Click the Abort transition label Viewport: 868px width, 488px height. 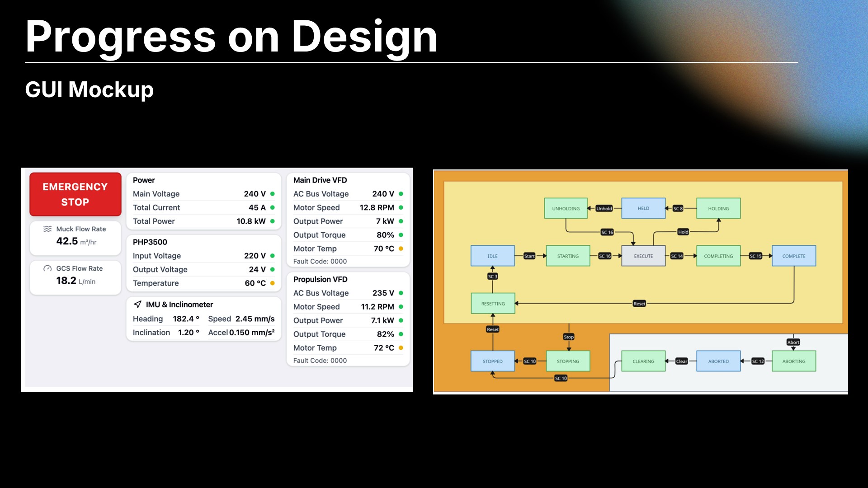click(793, 342)
